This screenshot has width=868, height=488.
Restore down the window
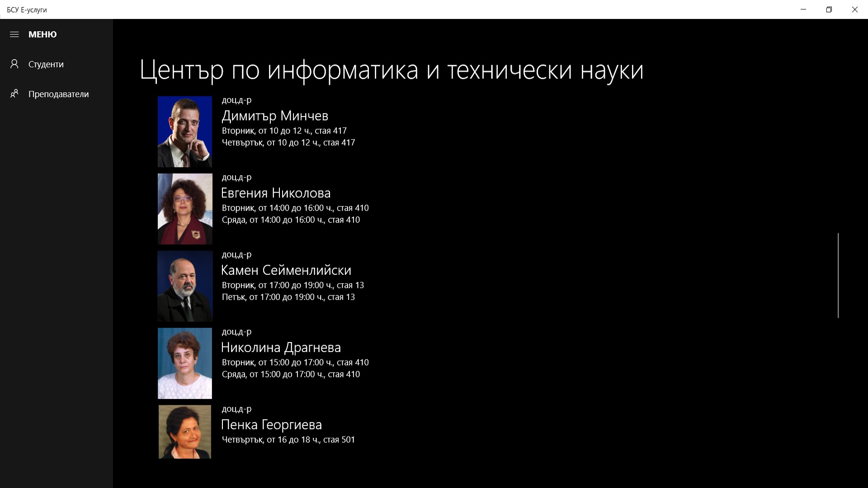pyautogui.click(x=829, y=9)
